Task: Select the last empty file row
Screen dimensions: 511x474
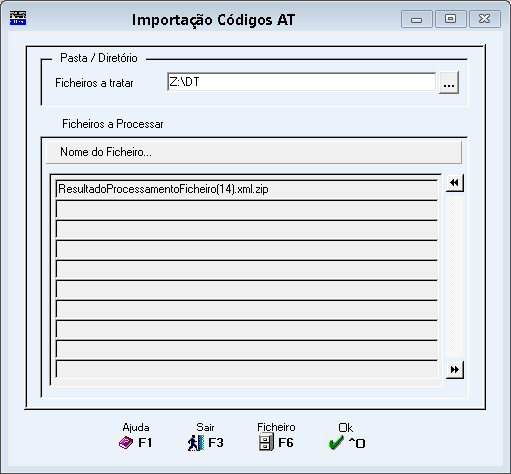Action: [x=247, y=369]
